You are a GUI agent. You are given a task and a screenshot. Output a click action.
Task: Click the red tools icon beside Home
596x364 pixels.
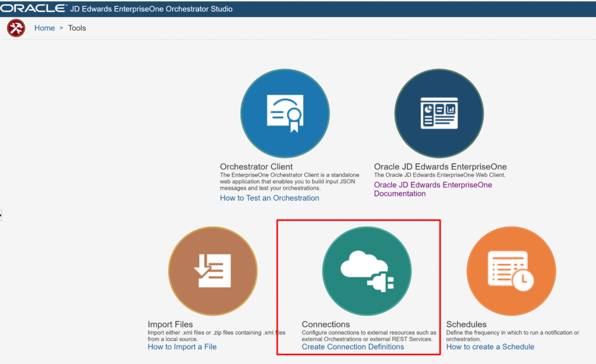16,28
